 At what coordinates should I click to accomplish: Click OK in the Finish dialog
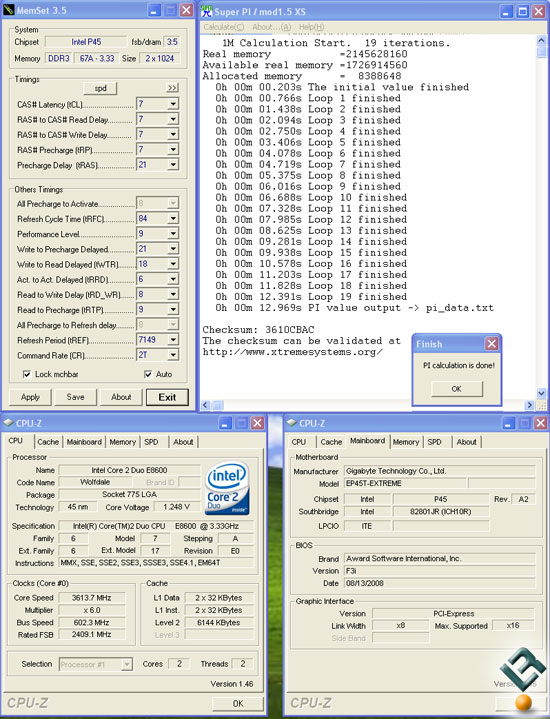(456, 389)
